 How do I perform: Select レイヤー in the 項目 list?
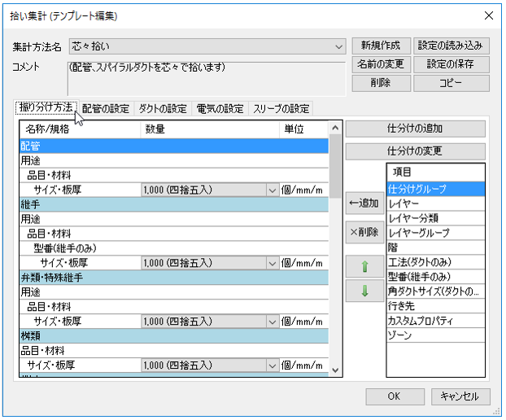(436, 203)
